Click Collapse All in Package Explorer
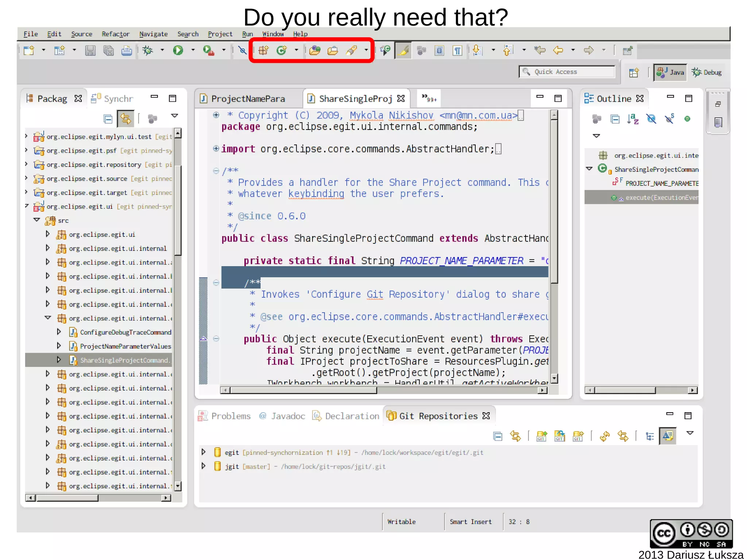Screen dimensions: 747x560 pyautogui.click(x=108, y=119)
